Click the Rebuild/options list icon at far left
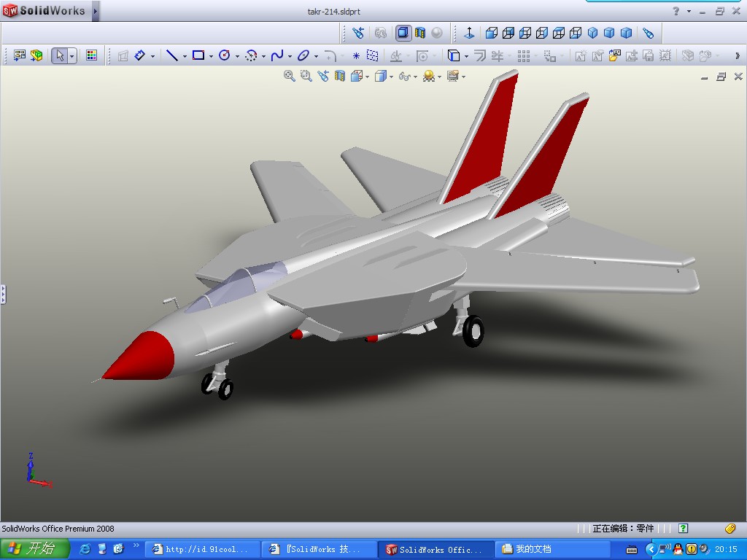 point(20,55)
